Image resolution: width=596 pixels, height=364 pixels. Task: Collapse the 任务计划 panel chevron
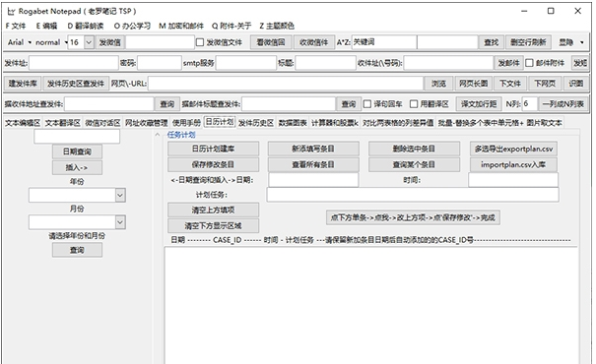pos(158,135)
